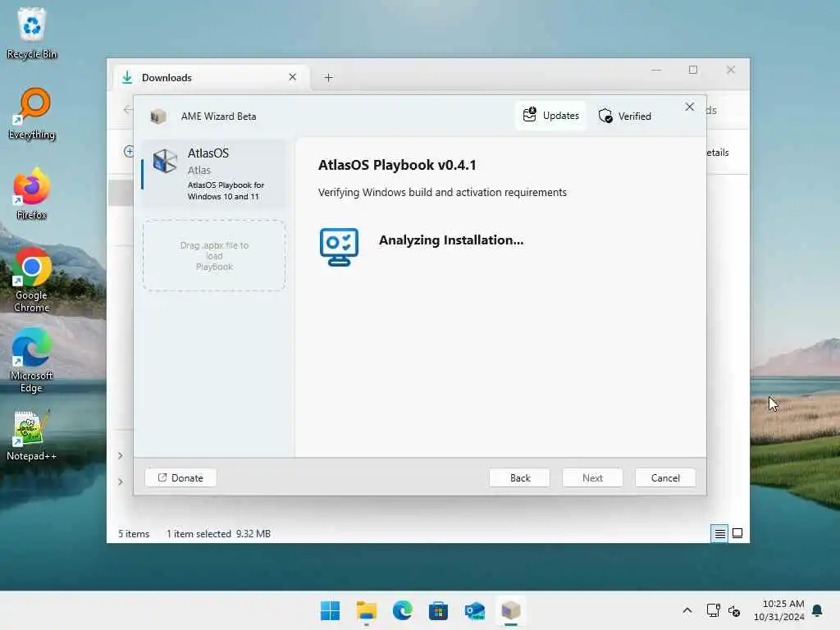This screenshot has height=630, width=840.
Task: Select the Everything desktop shortcut
Action: 32,114
